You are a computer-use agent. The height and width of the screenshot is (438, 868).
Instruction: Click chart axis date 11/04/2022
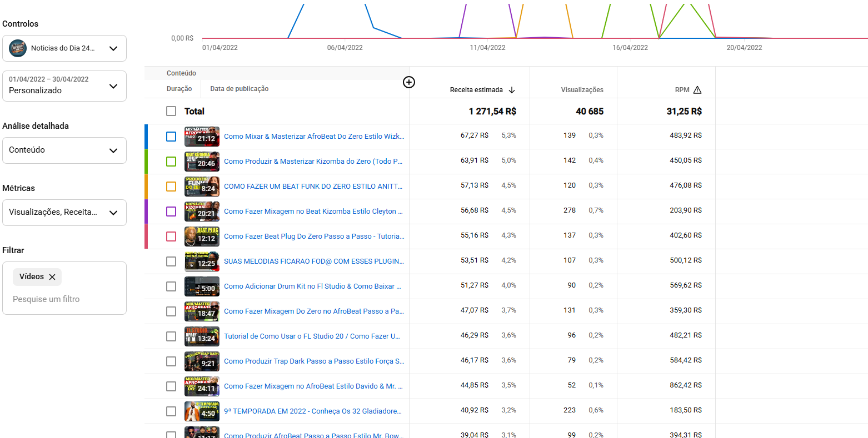coord(487,48)
